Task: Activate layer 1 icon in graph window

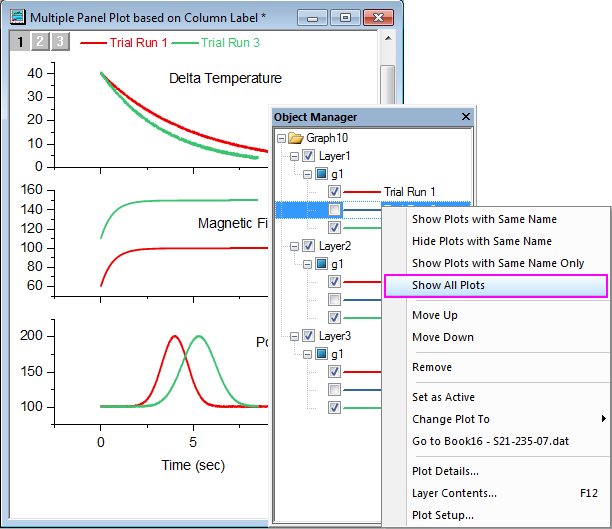Action: pyautogui.click(x=19, y=41)
